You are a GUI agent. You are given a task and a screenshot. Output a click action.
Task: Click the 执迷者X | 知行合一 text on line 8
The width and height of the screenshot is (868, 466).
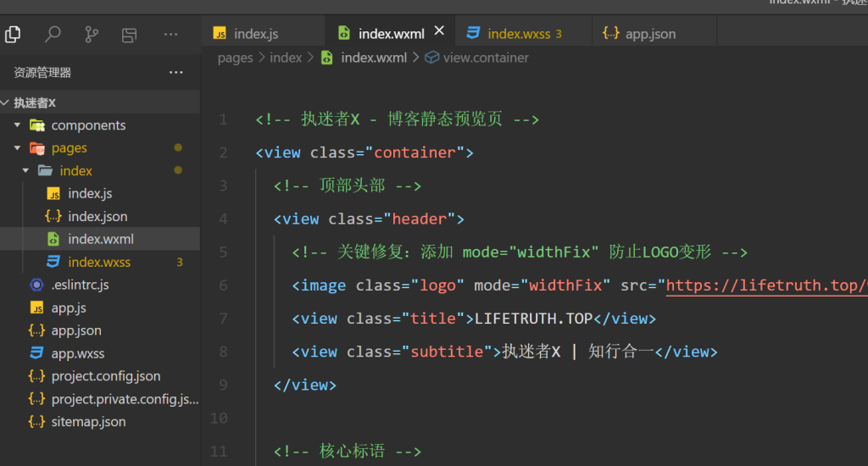(578, 352)
